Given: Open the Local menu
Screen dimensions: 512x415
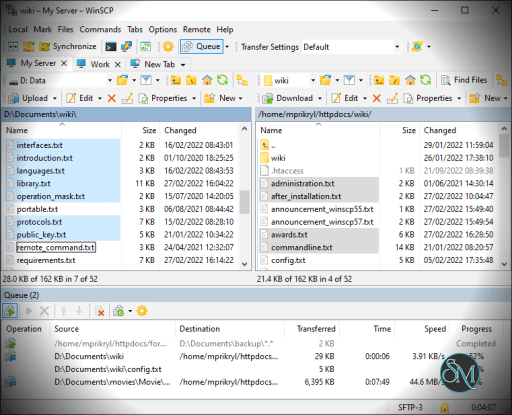Looking at the screenshot, I should (x=18, y=30).
